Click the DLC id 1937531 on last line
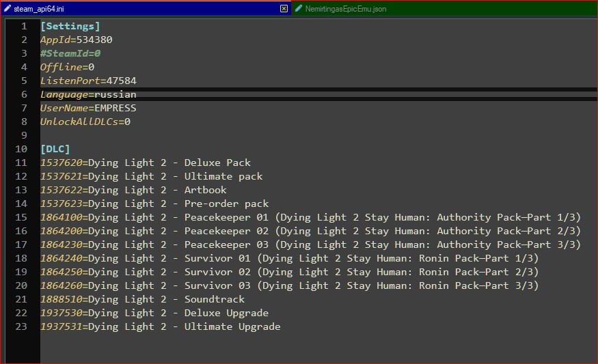Viewport: 598px width, 364px height. pos(61,326)
